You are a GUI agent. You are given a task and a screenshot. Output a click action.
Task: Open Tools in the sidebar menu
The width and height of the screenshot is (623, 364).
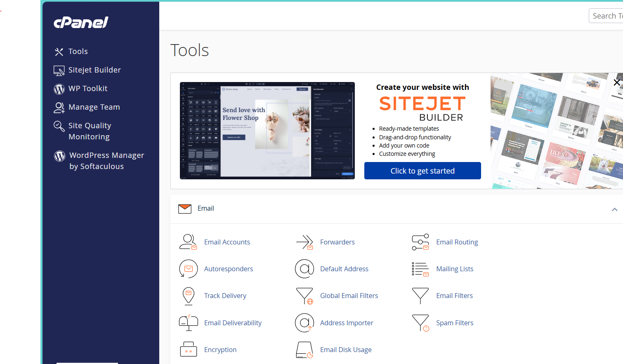point(78,52)
